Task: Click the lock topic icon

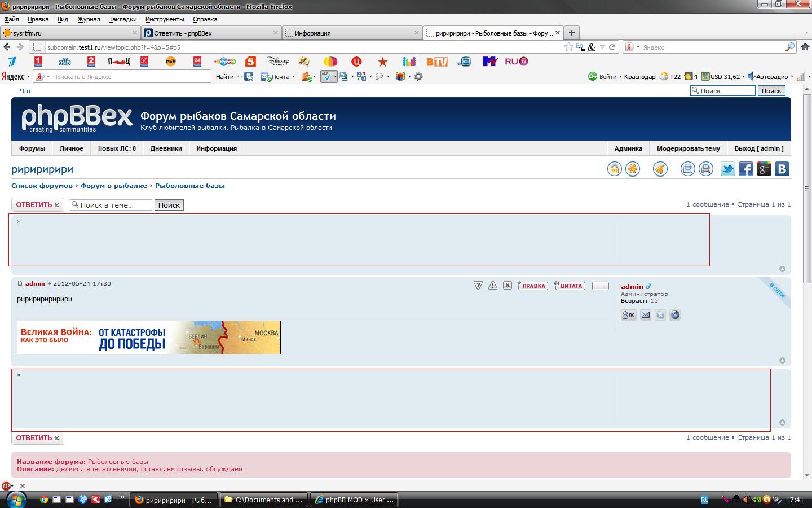Action: coord(614,169)
